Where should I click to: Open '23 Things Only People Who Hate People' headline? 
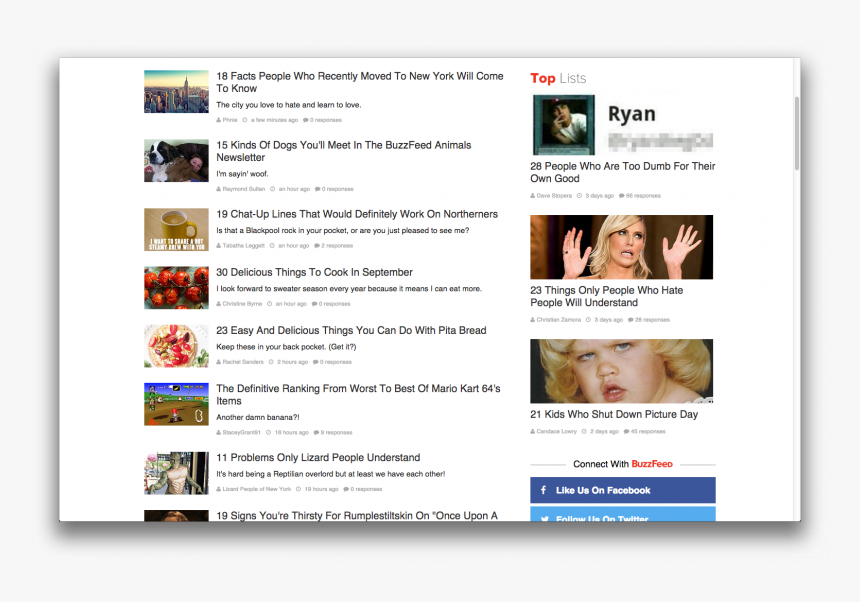(607, 296)
